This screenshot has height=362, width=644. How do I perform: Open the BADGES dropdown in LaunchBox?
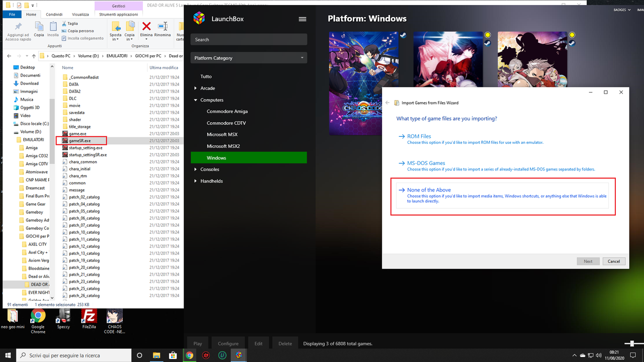coord(622,10)
